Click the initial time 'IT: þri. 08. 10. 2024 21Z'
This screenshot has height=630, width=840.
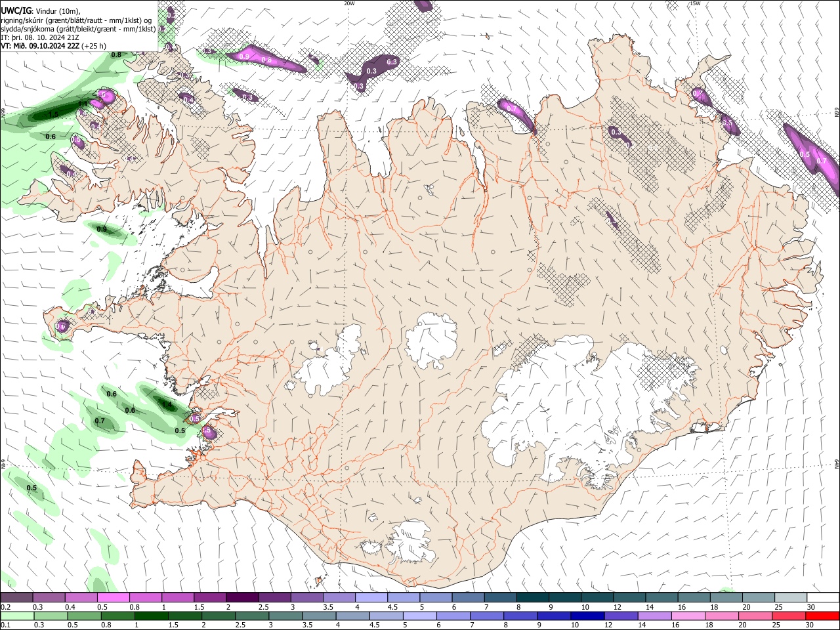tap(40, 37)
